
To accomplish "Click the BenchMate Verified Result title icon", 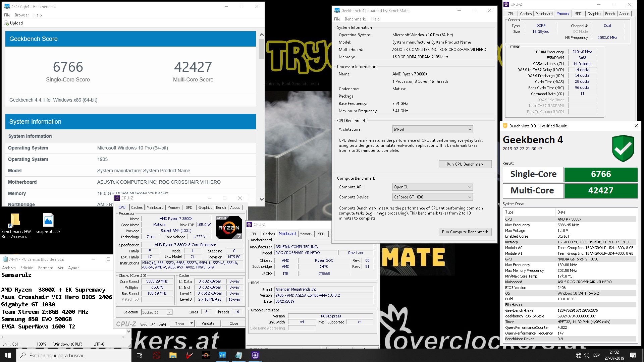I will (x=505, y=126).
